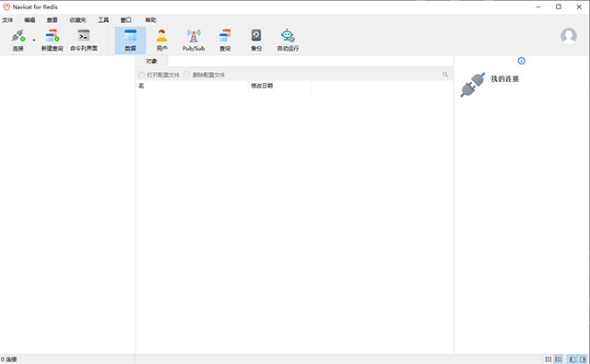Toggle the left navigation pane visibility
This screenshot has height=364, width=590.
pos(572,359)
